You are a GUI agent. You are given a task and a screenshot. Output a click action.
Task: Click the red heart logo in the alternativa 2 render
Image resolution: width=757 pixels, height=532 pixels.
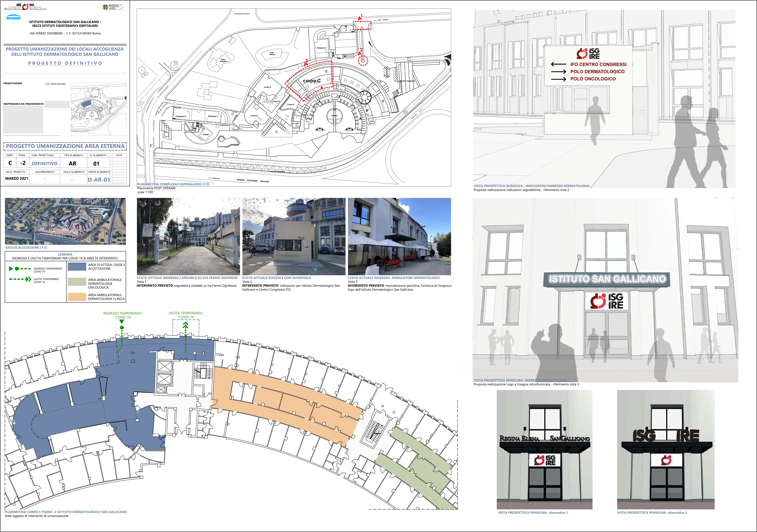(x=666, y=460)
